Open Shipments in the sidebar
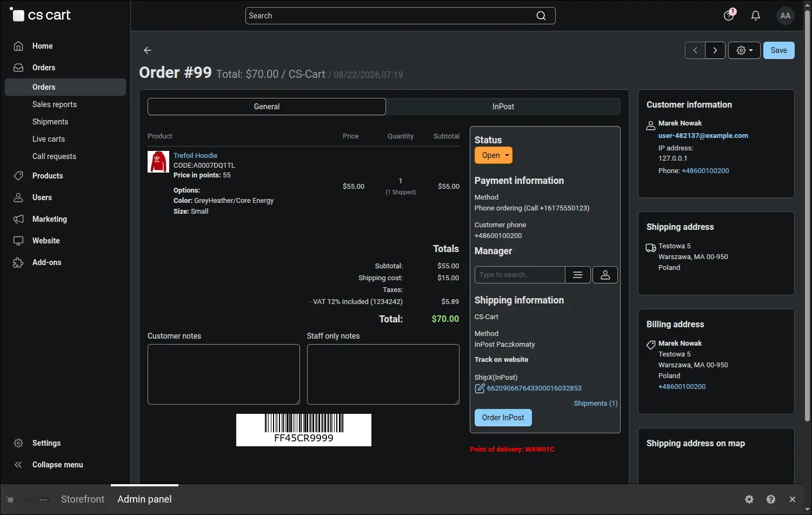Image resolution: width=812 pixels, height=515 pixels. [50, 122]
